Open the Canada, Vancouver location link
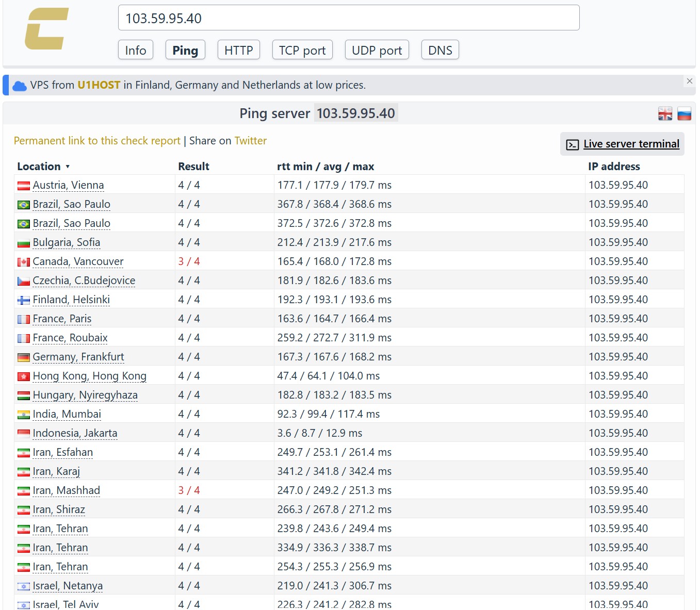 78,261
